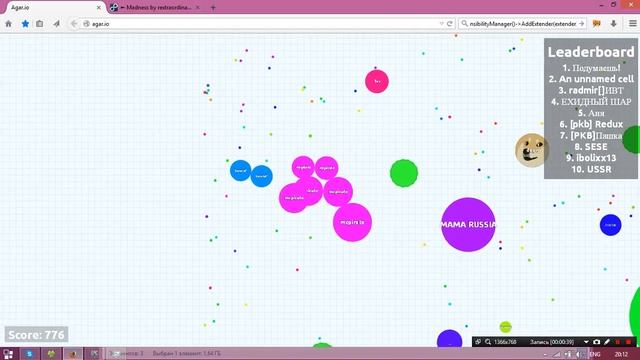Take a screenshot with recorder camera icon

pyautogui.click(x=597, y=342)
